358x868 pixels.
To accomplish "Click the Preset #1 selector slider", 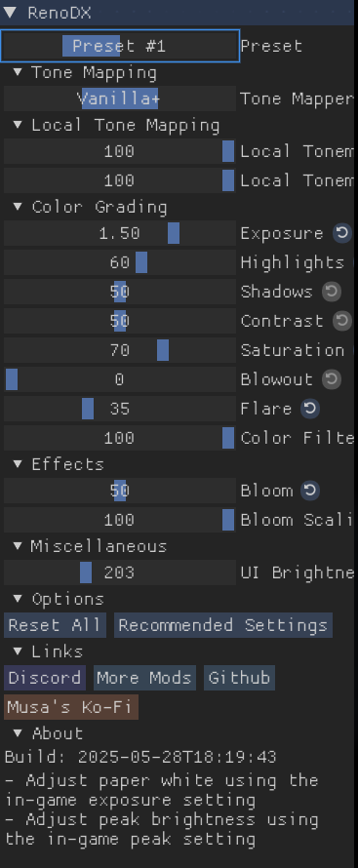I will point(120,46).
